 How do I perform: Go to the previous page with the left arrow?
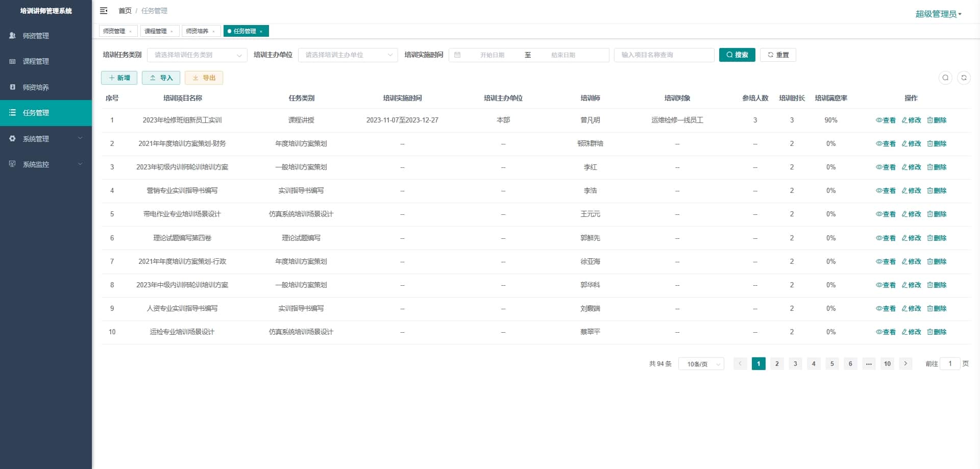740,364
